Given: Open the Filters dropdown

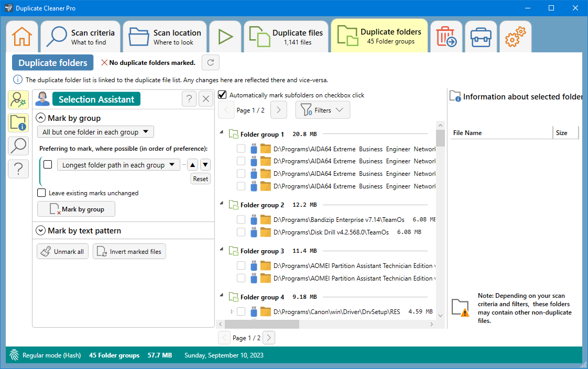Looking at the screenshot, I should [x=323, y=110].
